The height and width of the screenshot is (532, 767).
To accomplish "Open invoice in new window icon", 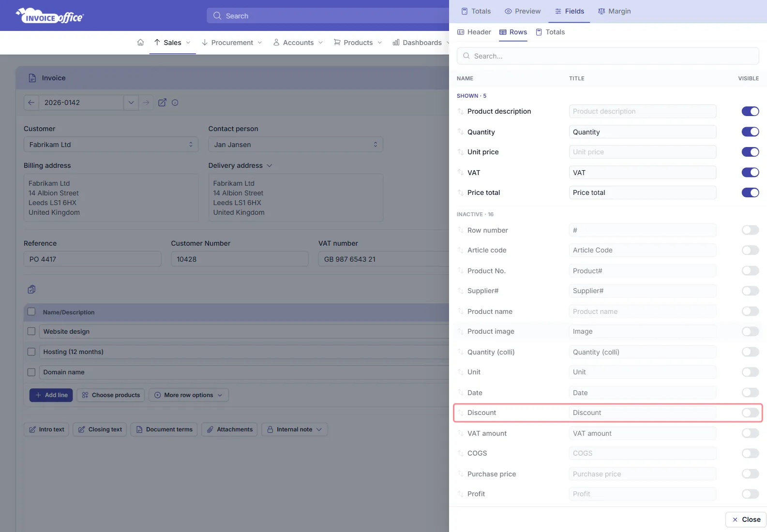I will [162, 103].
